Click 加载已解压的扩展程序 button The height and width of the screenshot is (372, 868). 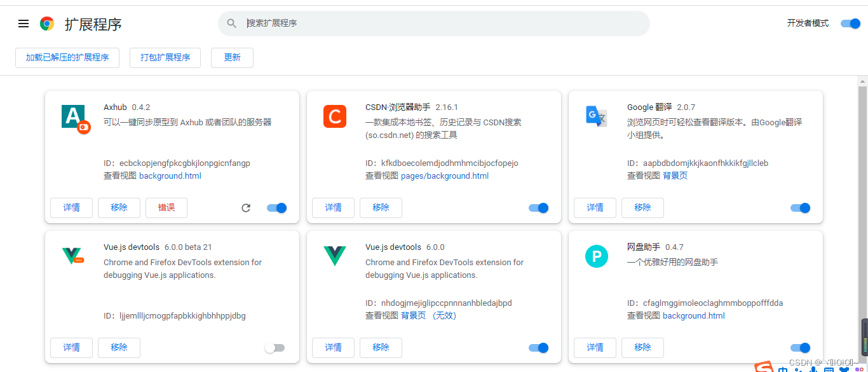[67, 57]
